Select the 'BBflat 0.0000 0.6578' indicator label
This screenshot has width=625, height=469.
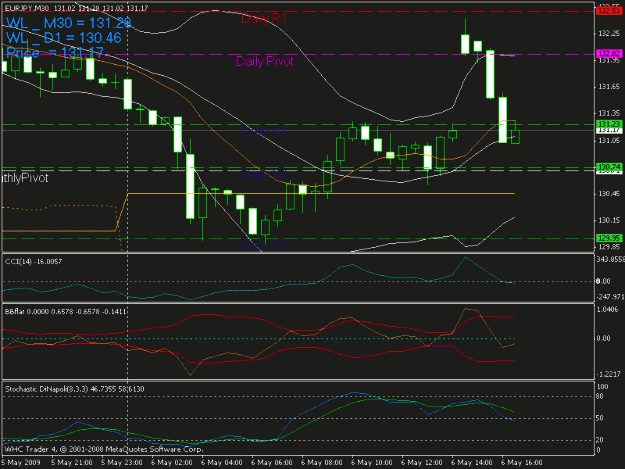65,311
